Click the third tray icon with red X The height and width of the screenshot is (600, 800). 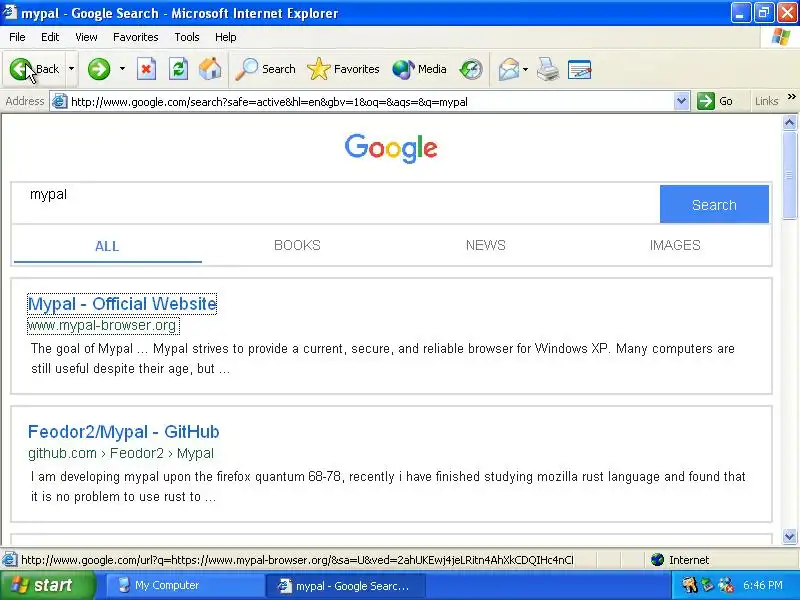(725, 585)
